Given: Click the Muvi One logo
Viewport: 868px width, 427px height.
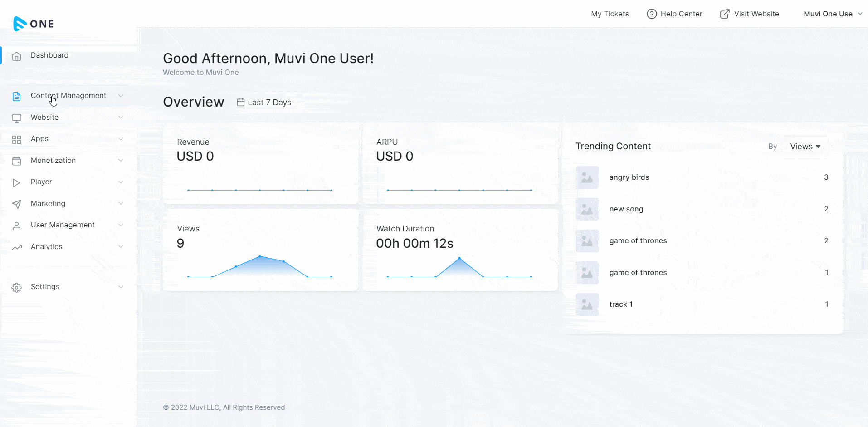Looking at the screenshot, I should 34,24.
